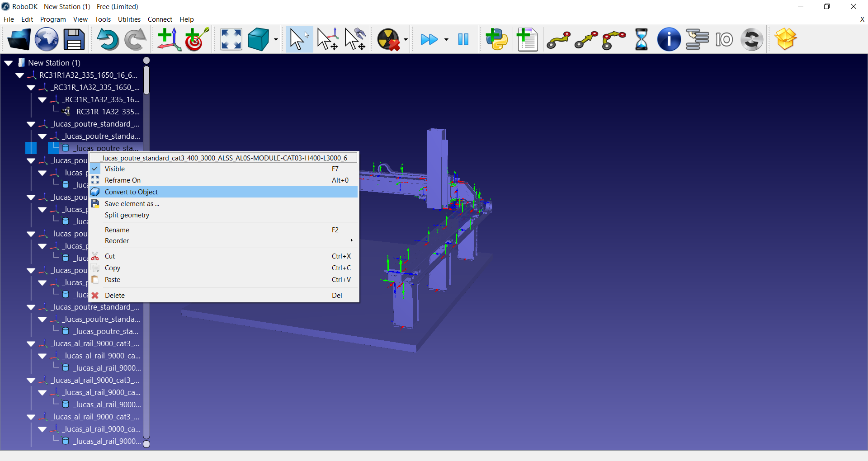Click the Add reference frame icon
Screen dimensions: 868x461
pyautogui.click(x=169, y=40)
